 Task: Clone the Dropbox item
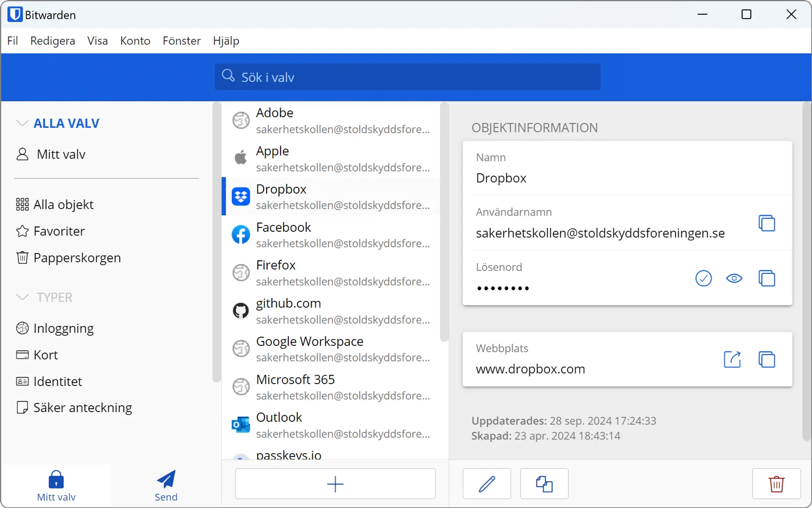coord(544,484)
